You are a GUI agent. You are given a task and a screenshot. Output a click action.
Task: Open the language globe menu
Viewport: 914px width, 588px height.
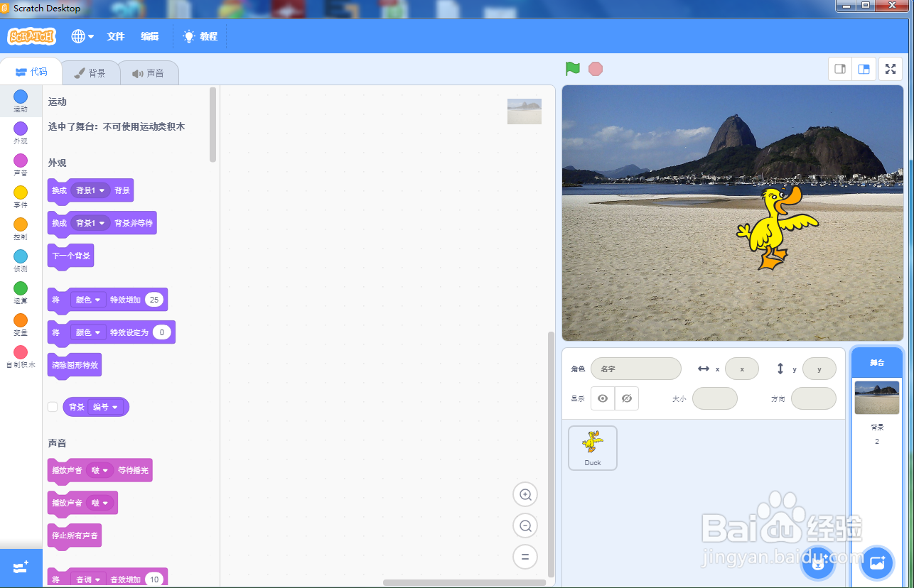tap(82, 36)
